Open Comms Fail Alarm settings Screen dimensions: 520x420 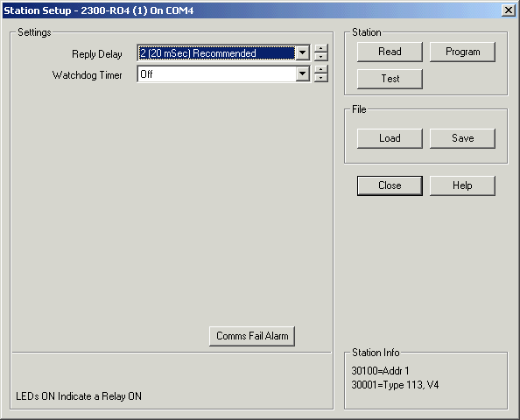252,336
